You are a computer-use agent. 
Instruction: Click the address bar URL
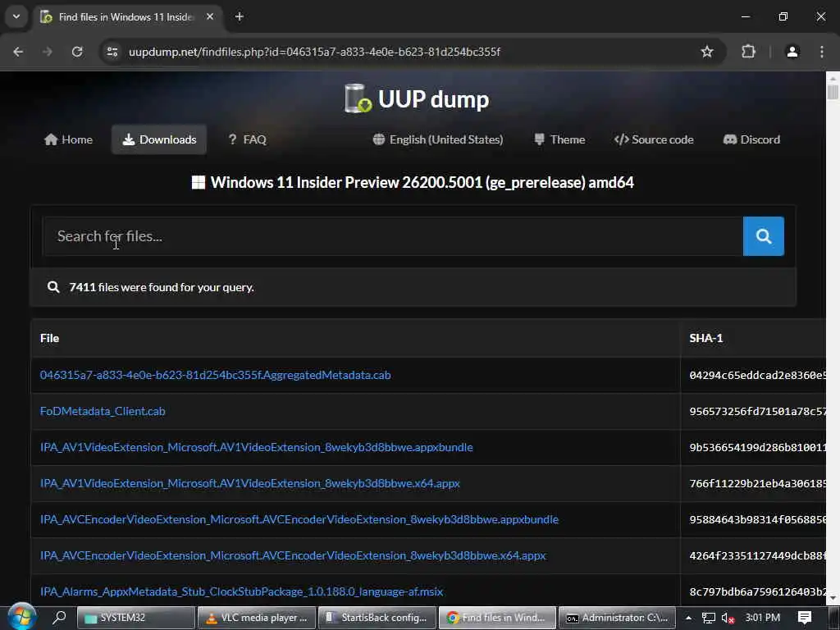(x=314, y=52)
